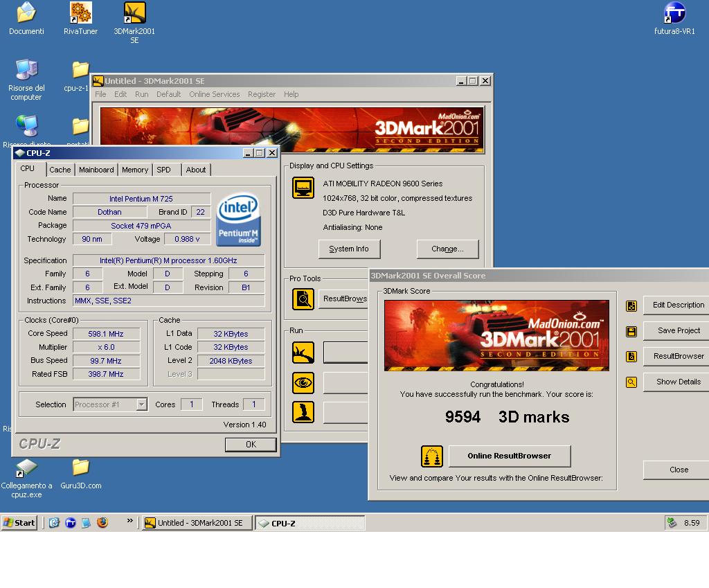Click the 3DMark2001 banner in score dialog

pyautogui.click(x=496, y=336)
